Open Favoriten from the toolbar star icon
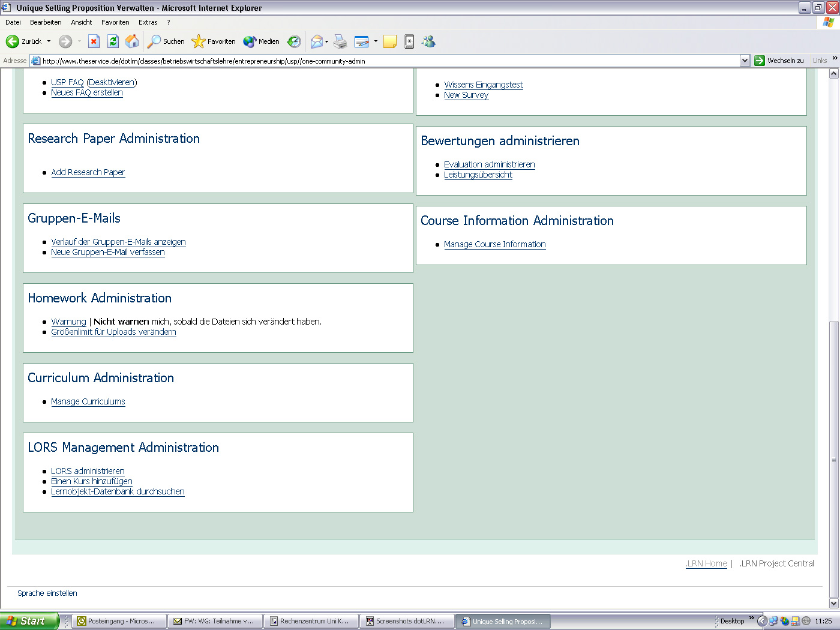This screenshot has height=630, width=840. [198, 41]
